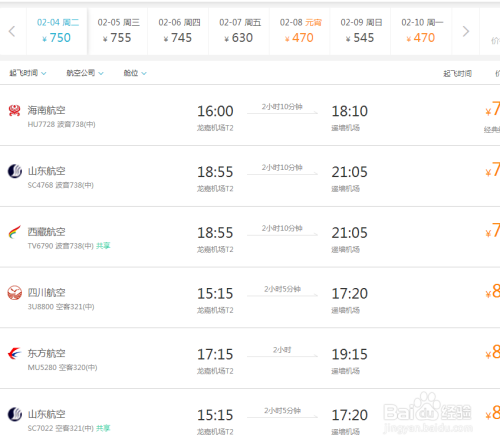Sort flights by 起飞时间 on right
Viewport: 500px width, 445px height.
[457, 74]
